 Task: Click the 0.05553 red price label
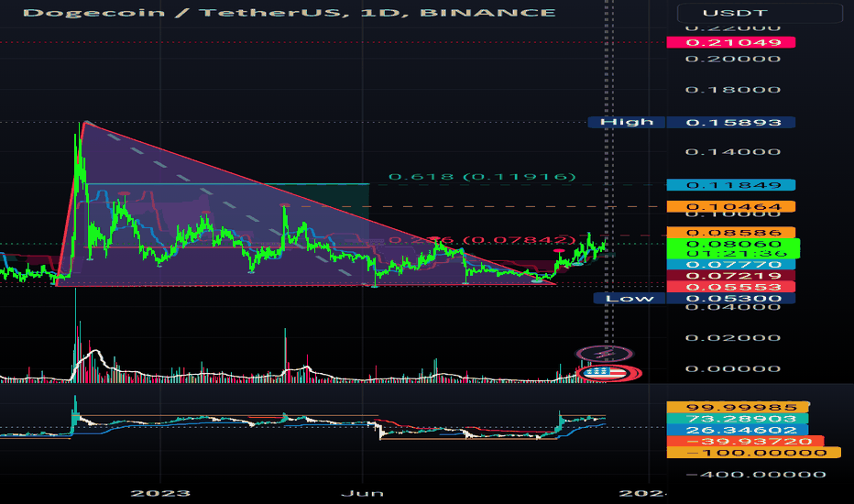(x=731, y=287)
